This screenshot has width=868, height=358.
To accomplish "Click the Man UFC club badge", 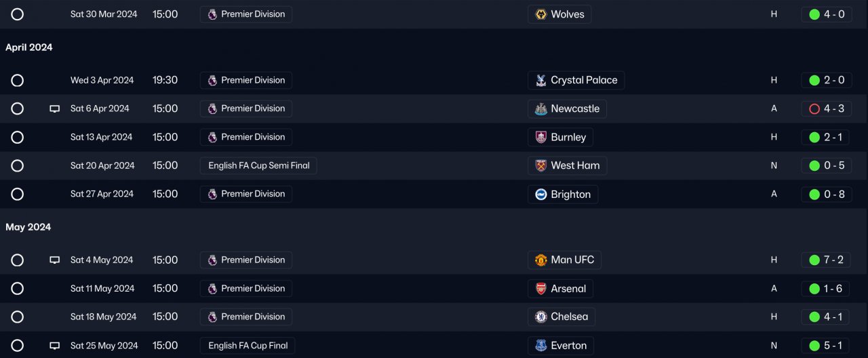I will [x=541, y=260].
